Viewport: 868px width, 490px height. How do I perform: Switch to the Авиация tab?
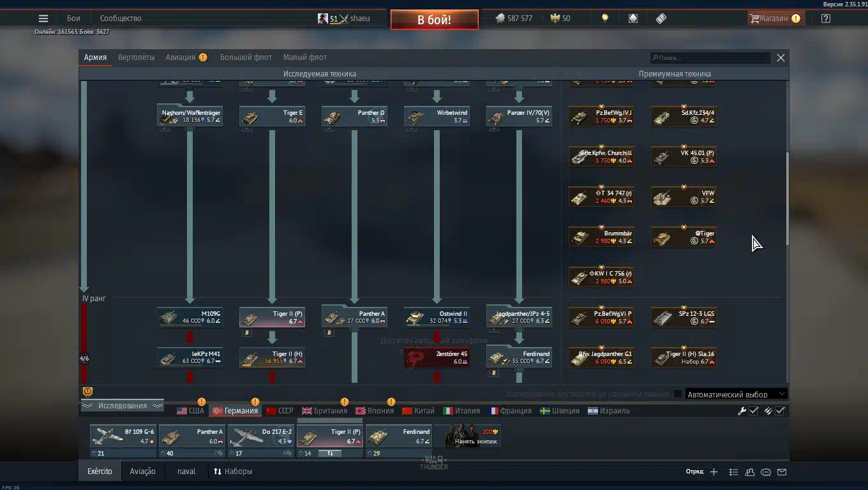(186, 57)
